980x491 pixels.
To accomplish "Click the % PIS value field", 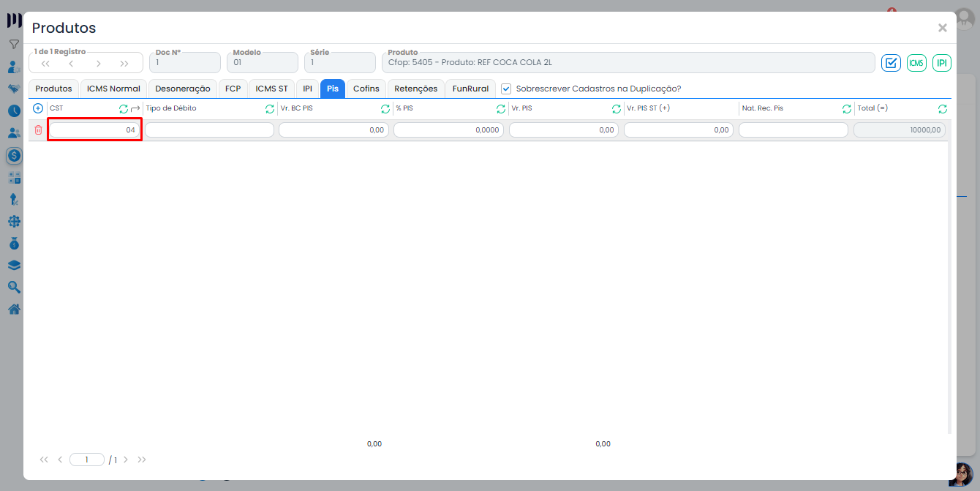I will (448, 130).
